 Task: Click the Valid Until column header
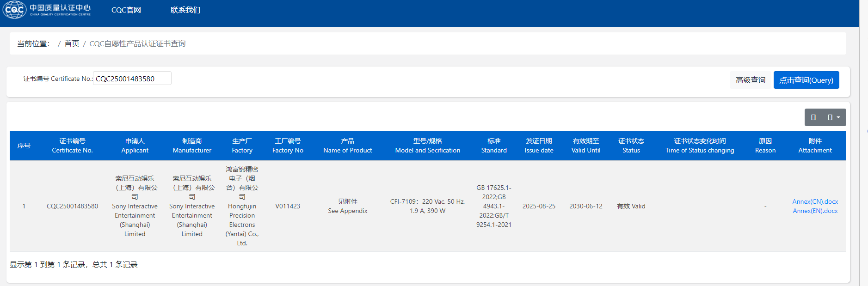pyautogui.click(x=586, y=146)
